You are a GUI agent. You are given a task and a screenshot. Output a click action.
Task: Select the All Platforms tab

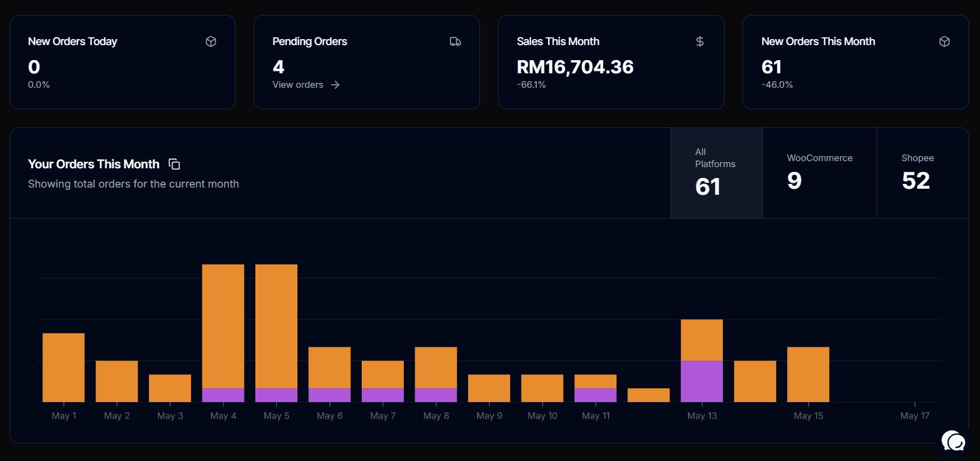pyautogui.click(x=717, y=173)
